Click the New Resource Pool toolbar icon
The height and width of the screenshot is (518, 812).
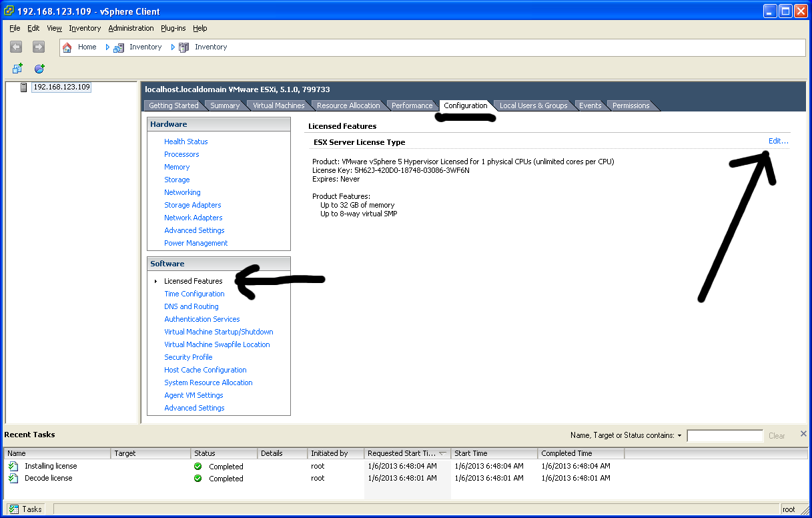(39, 69)
